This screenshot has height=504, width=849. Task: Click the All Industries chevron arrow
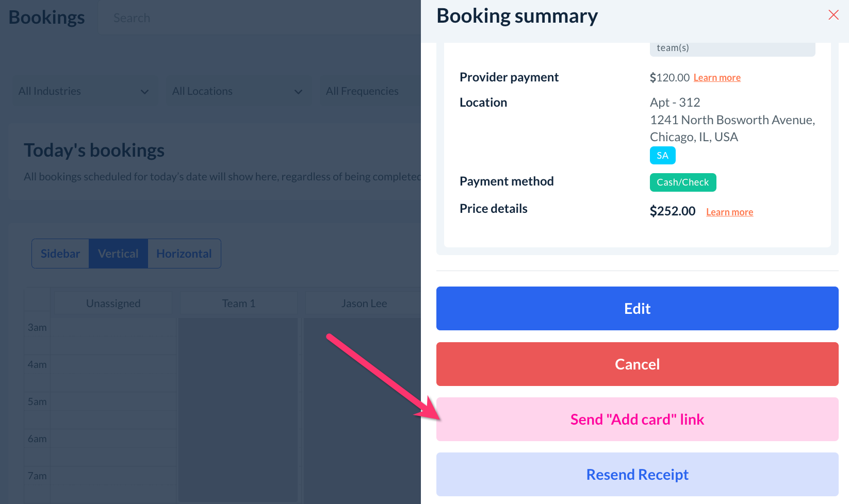144,92
